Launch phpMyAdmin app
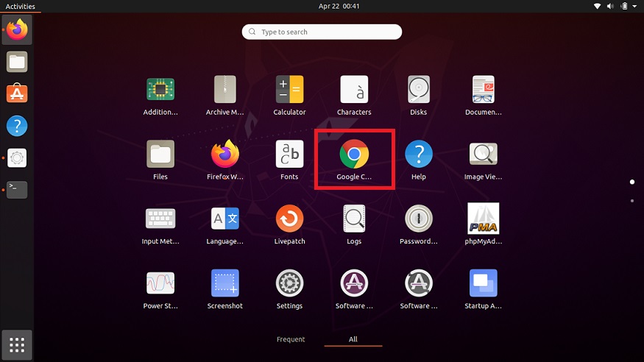The width and height of the screenshot is (644, 362). 483,219
